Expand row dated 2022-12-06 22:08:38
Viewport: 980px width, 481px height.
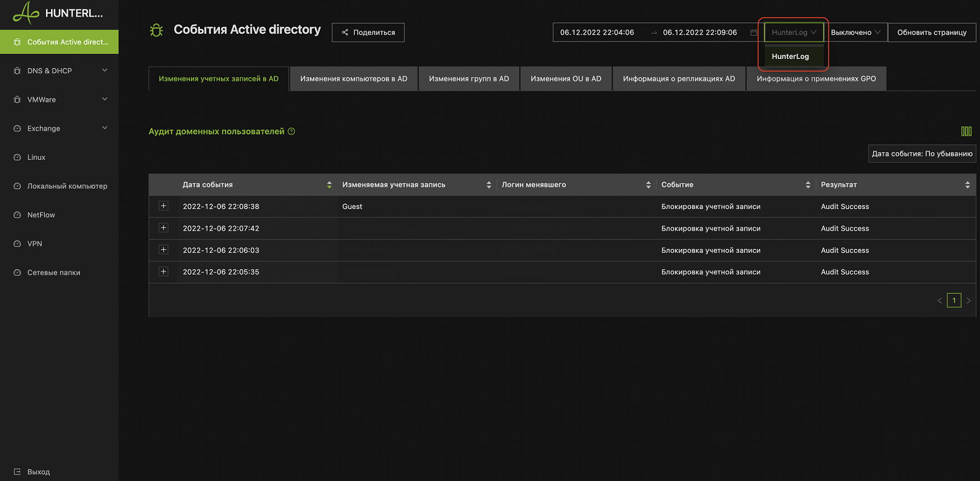pyautogui.click(x=163, y=206)
